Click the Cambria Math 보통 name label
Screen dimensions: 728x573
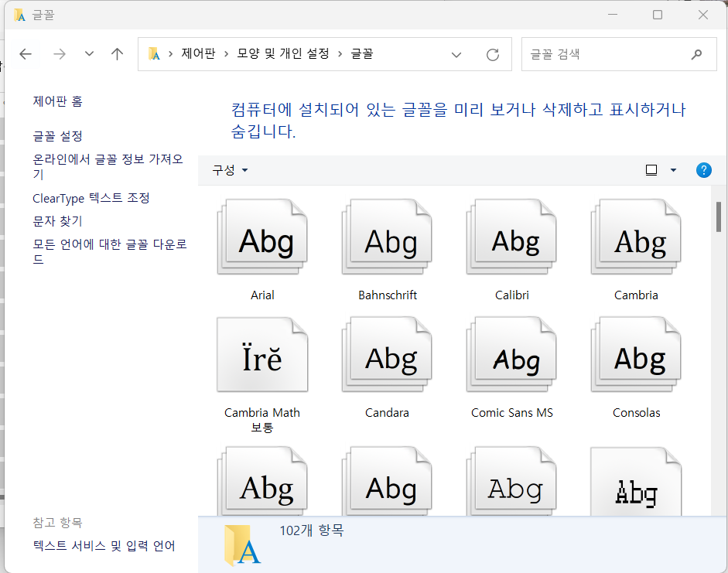point(262,420)
